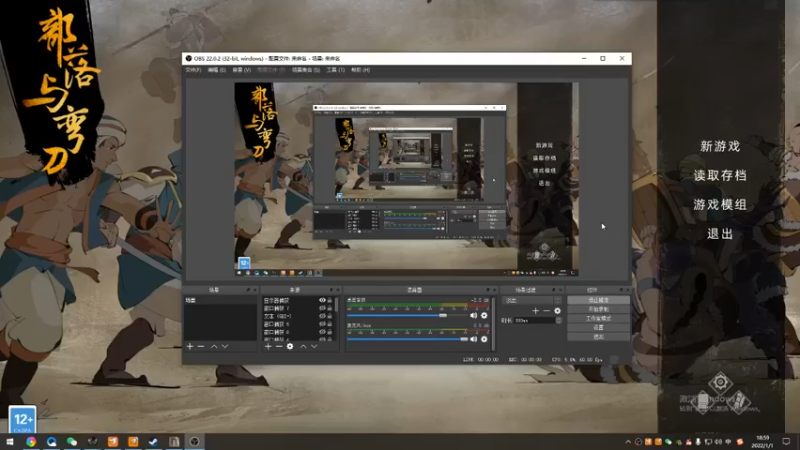Viewport: 800px width, 450px height.
Task: Select 游戏模组 in the game menu
Action: [720, 205]
